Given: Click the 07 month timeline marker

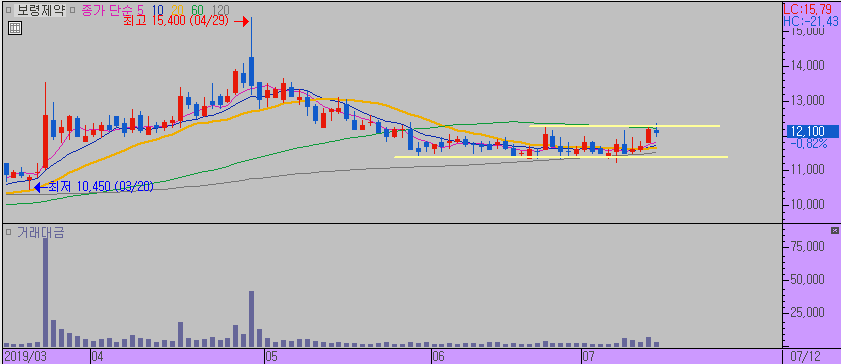Looking at the screenshot, I should pyautogui.click(x=589, y=356).
